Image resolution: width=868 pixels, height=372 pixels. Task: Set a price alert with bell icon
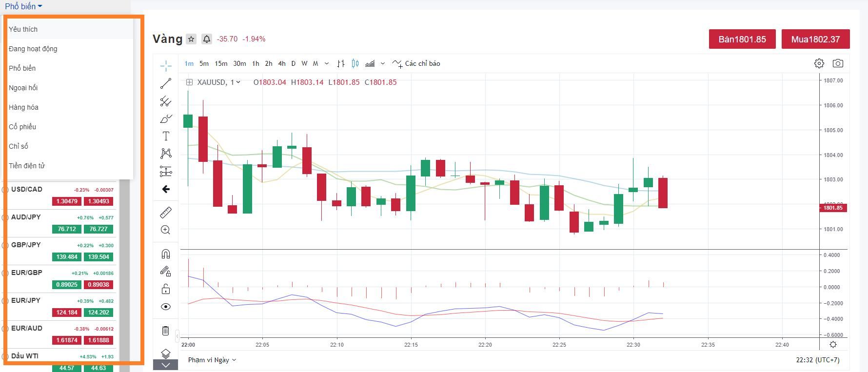pos(207,39)
